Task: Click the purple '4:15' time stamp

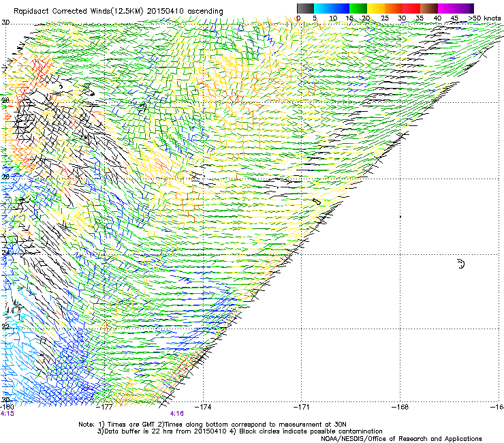Action: [7, 414]
